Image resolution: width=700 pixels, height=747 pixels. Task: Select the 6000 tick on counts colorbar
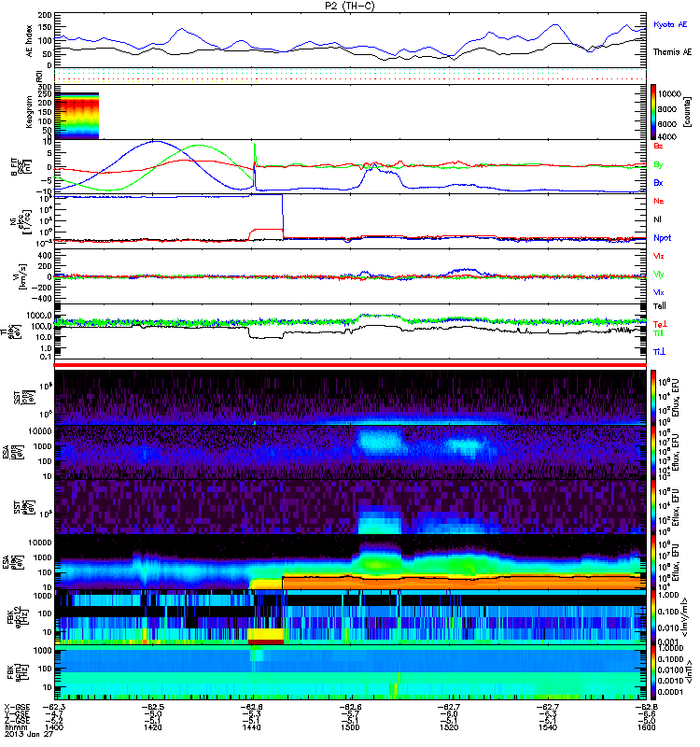666,124
